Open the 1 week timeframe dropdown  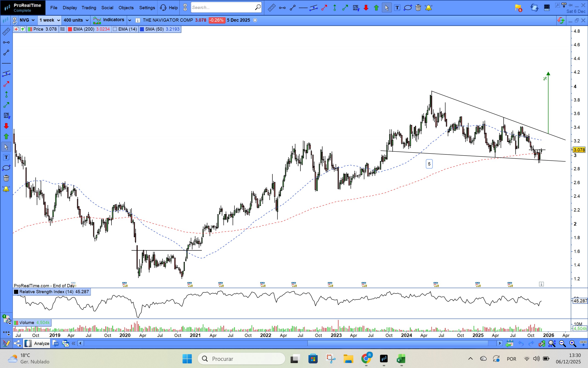pos(58,20)
